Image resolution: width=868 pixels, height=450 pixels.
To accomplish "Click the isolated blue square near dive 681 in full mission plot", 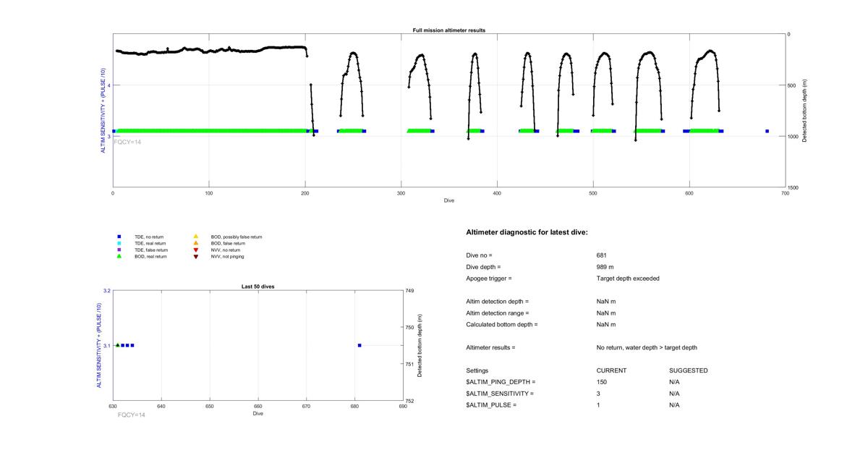I will [767, 131].
